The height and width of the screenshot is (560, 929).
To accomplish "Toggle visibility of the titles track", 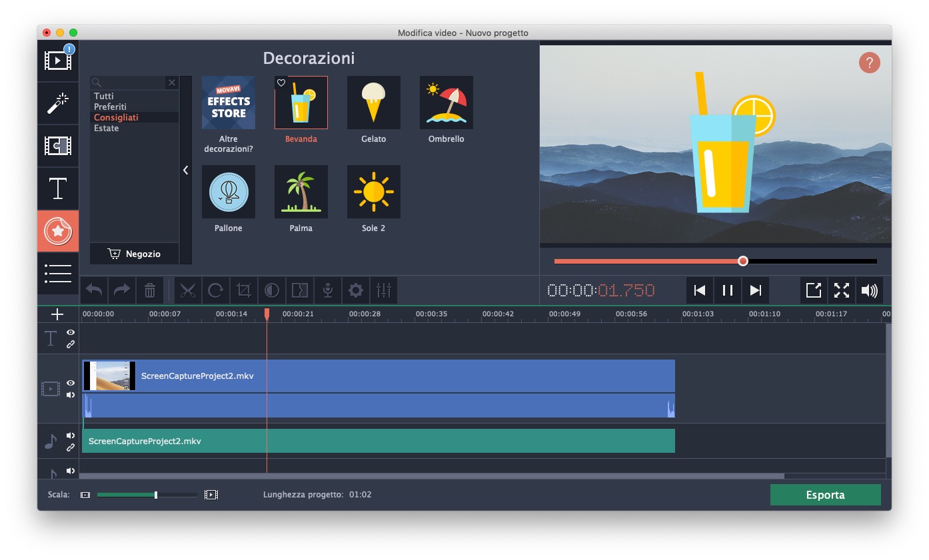I will point(71,332).
